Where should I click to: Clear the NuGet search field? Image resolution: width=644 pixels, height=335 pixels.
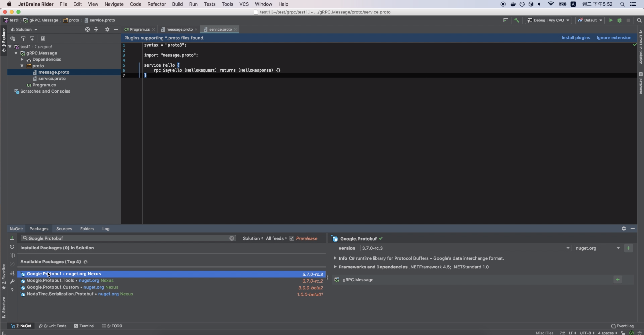pos(232,238)
